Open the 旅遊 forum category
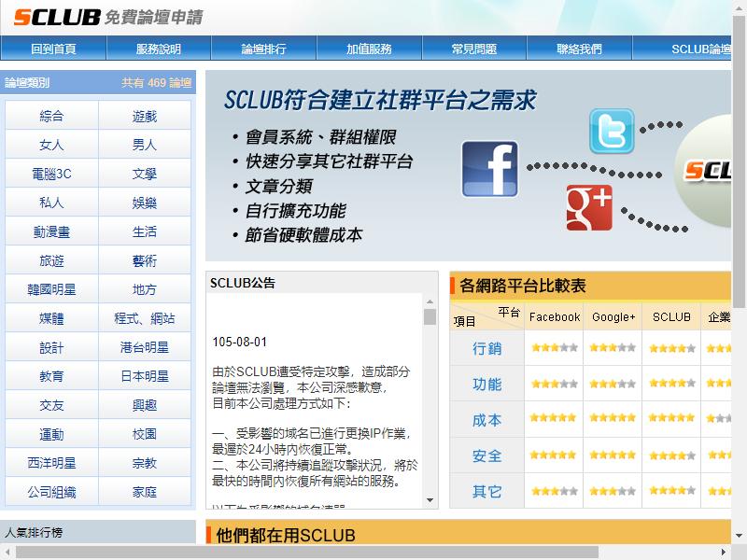747x560 pixels. point(51,260)
